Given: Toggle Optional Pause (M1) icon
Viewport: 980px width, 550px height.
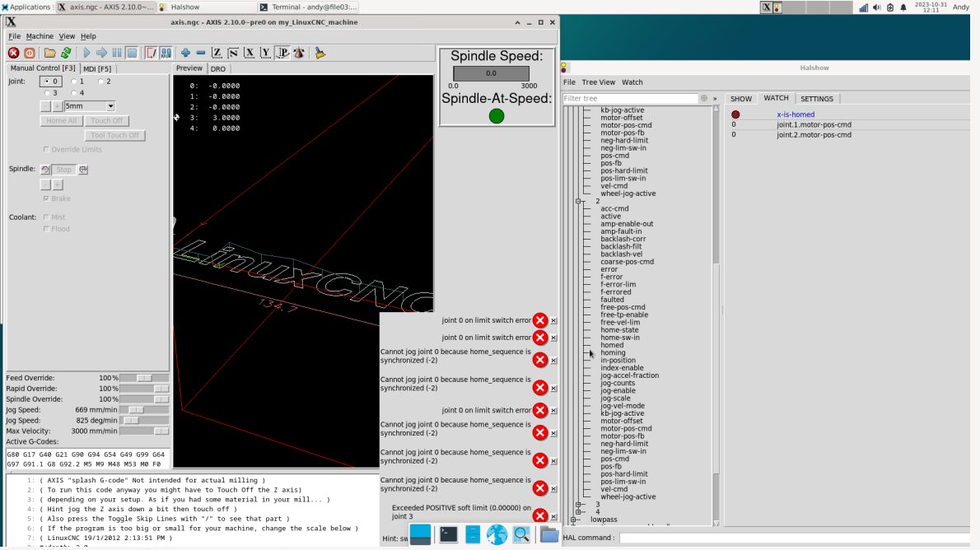Looking at the screenshot, I should [166, 54].
